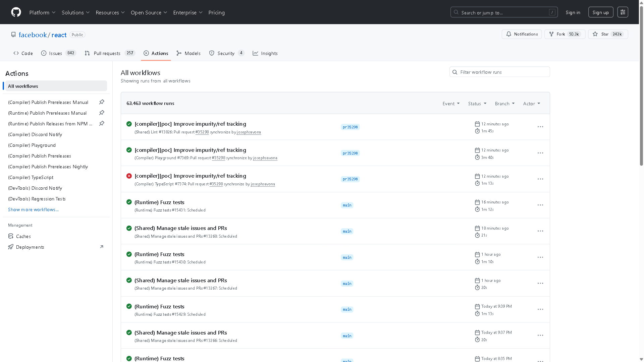Open the Actor filter dropdown
The height and width of the screenshot is (362, 644).
pyautogui.click(x=531, y=104)
